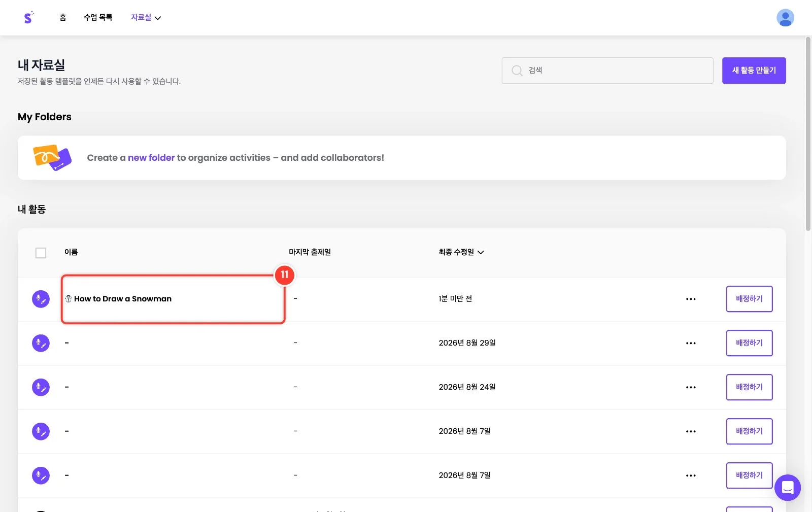
Task: Open more options for 2026년 8월 24일 activity
Action: coord(691,387)
